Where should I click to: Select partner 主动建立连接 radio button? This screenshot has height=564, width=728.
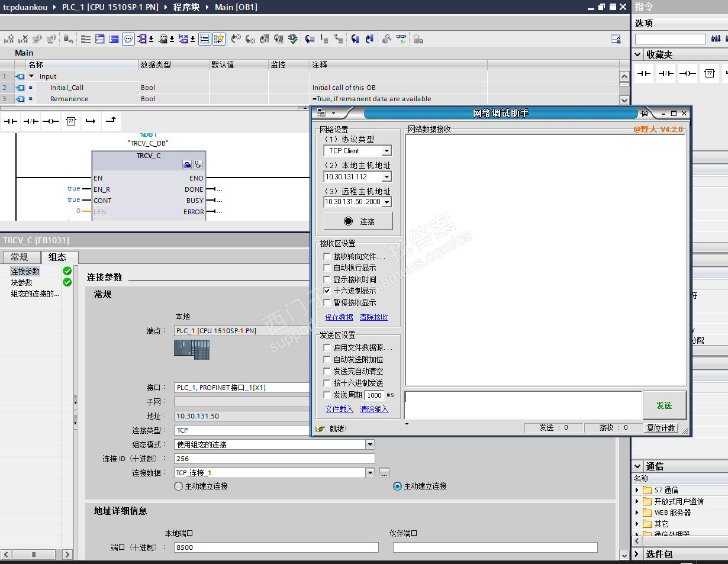398,486
